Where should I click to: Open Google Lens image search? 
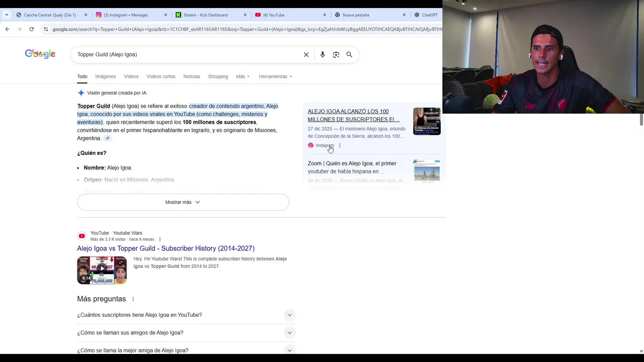point(336,54)
